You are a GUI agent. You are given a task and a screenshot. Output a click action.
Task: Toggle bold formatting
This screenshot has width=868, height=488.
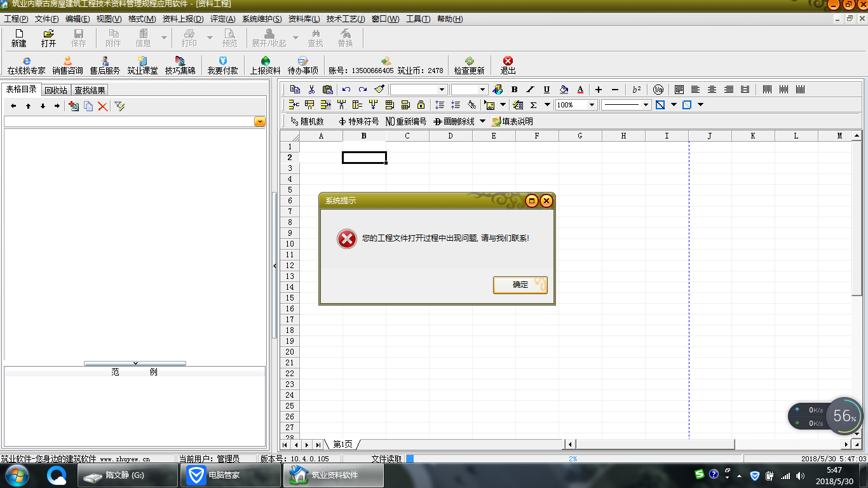tap(514, 90)
